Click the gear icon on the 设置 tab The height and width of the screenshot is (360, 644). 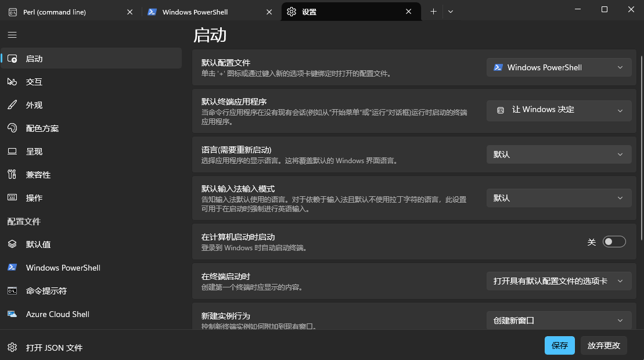click(x=292, y=12)
